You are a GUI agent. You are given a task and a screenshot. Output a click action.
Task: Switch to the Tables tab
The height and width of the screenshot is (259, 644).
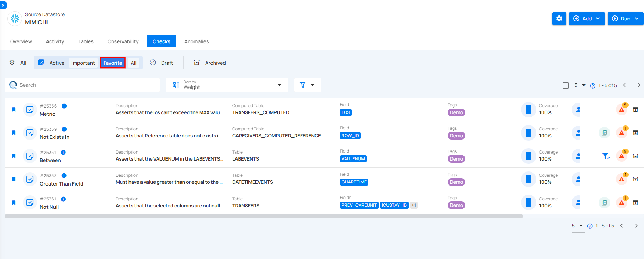pyautogui.click(x=86, y=41)
